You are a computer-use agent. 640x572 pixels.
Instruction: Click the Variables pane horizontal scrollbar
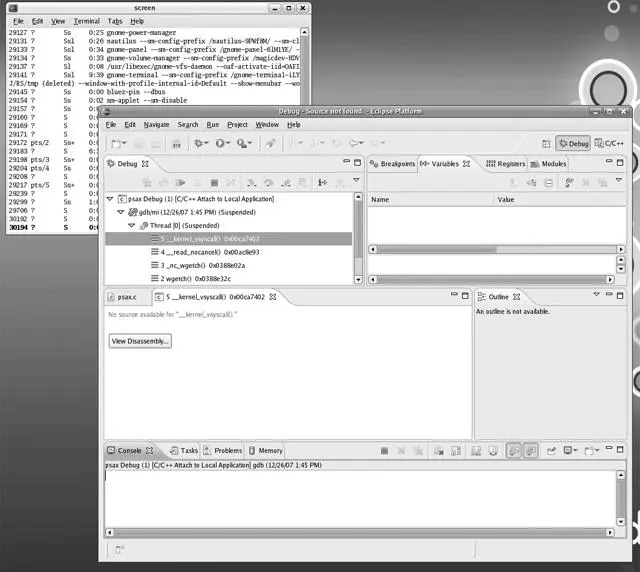coord(490,279)
